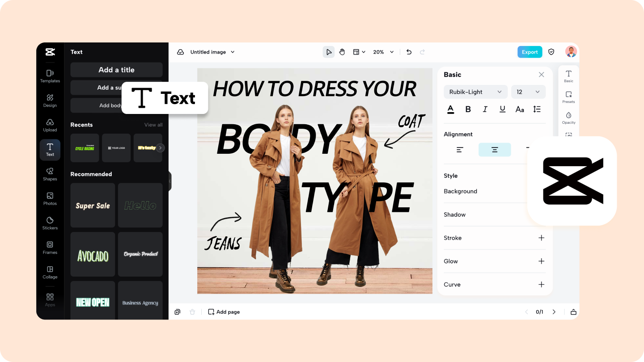Select the Text tool in the left sidebar
644x362 pixels.
tap(50, 150)
